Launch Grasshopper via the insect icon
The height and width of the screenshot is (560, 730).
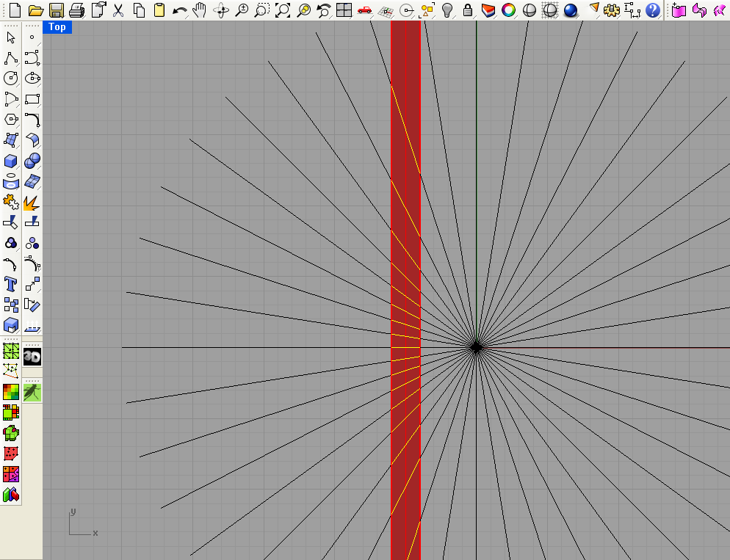[x=32, y=391]
